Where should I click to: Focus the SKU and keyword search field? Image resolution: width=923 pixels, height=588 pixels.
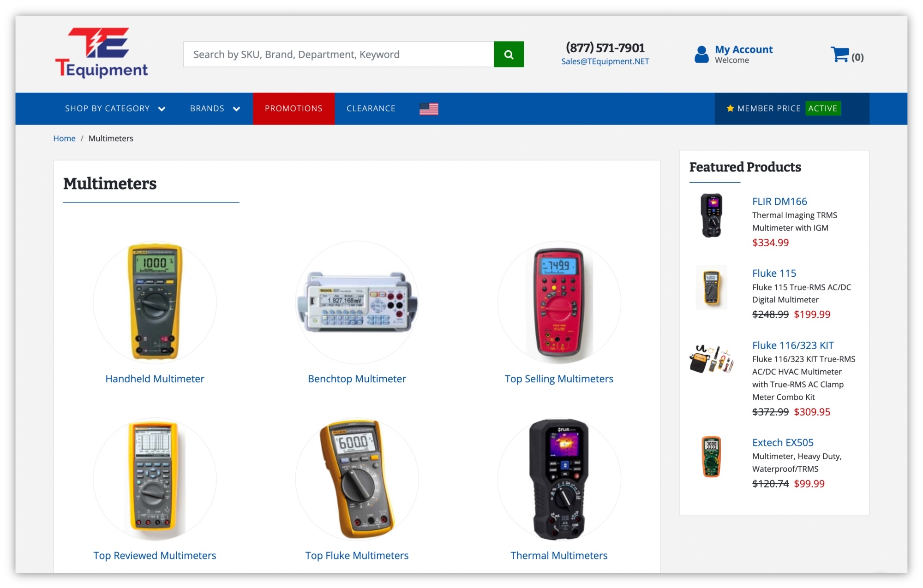pos(338,54)
